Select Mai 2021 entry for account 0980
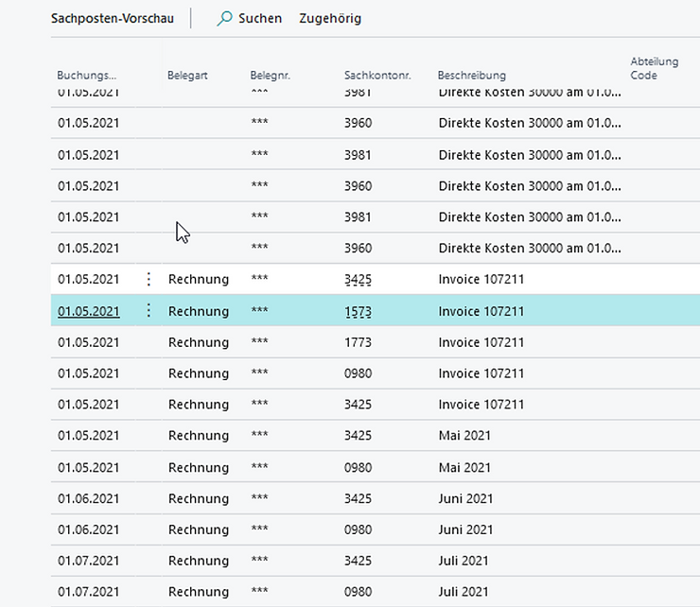 464,467
